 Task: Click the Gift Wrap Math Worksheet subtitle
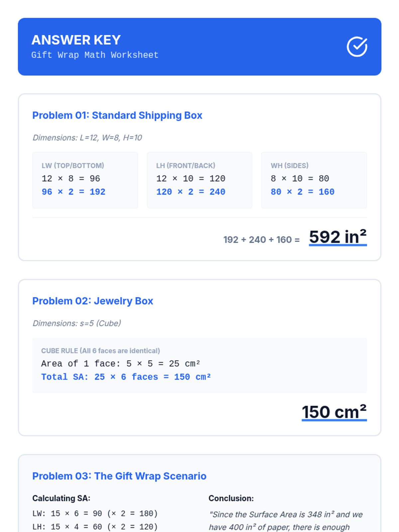click(x=95, y=55)
